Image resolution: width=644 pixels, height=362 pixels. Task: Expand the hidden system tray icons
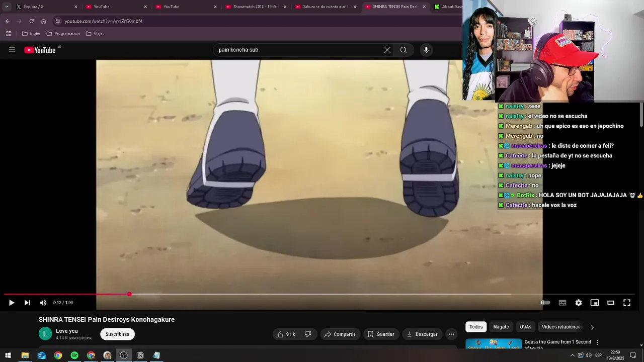(572, 355)
